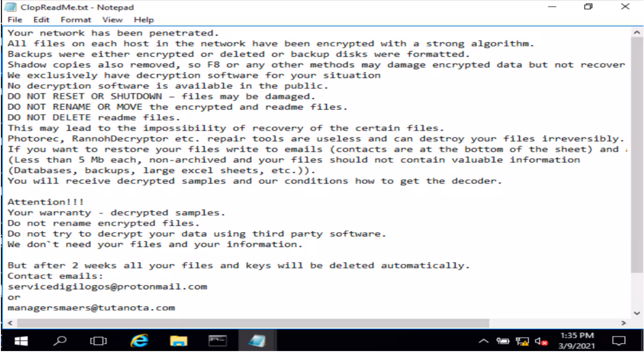Open Task View from taskbar
The width and height of the screenshot is (644, 352).
pos(98,341)
